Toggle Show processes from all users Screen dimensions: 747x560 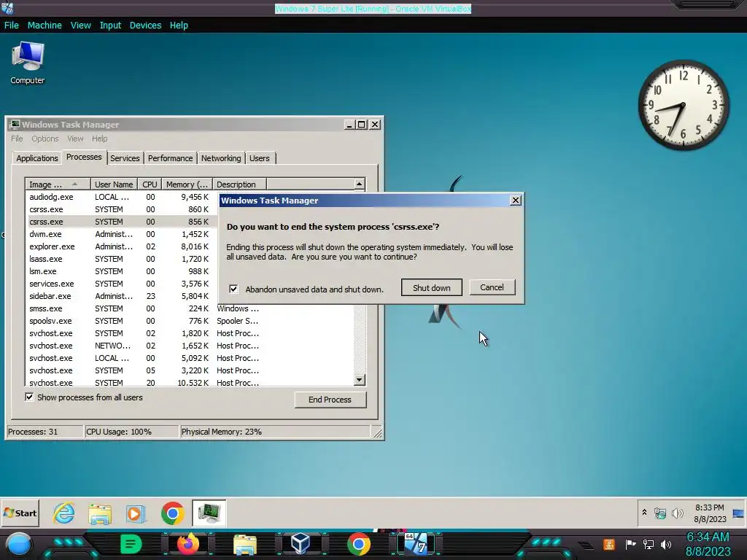29,397
